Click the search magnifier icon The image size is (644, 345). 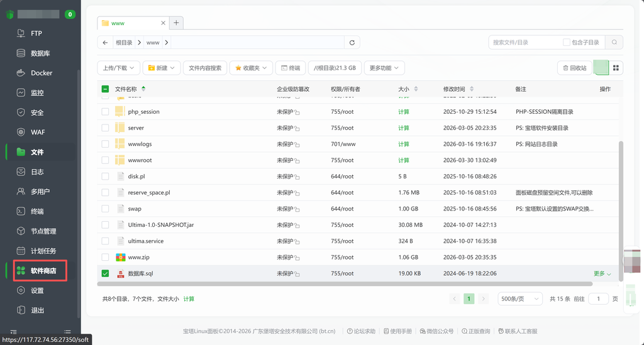coord(614,42)
